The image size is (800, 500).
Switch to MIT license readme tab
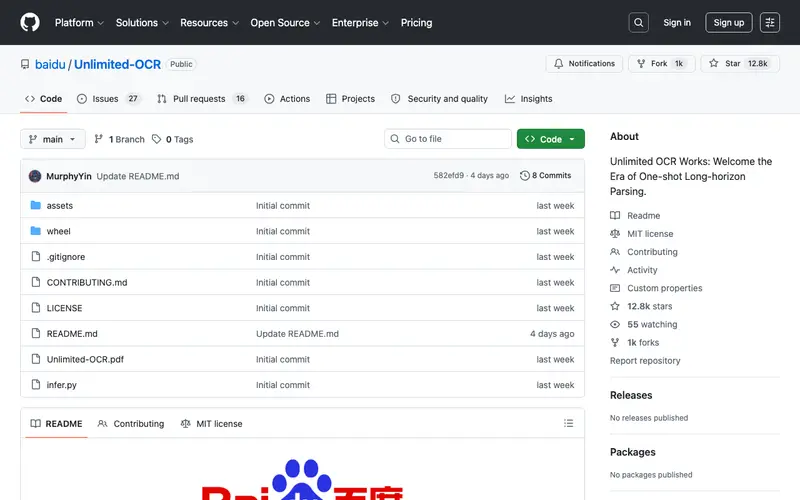pyautogui.click(x=211, y=423)
